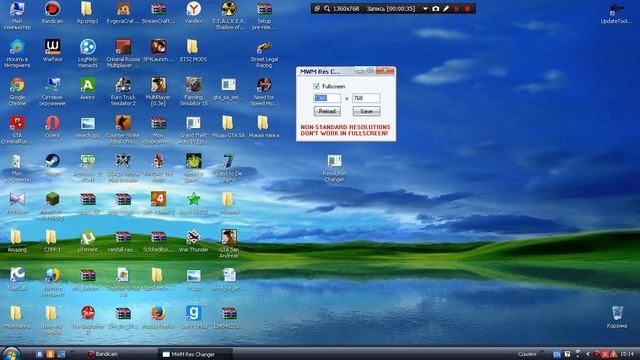This screenshot has width=640, height=360.
Task: Open the LogMeIn Hamachi shortcut
Action: 88,53
